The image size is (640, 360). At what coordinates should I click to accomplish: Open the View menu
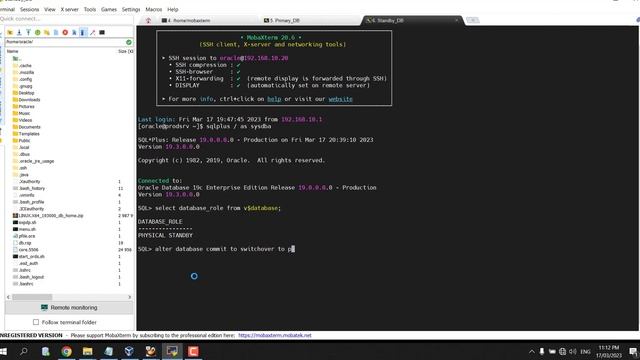point(50,9)
